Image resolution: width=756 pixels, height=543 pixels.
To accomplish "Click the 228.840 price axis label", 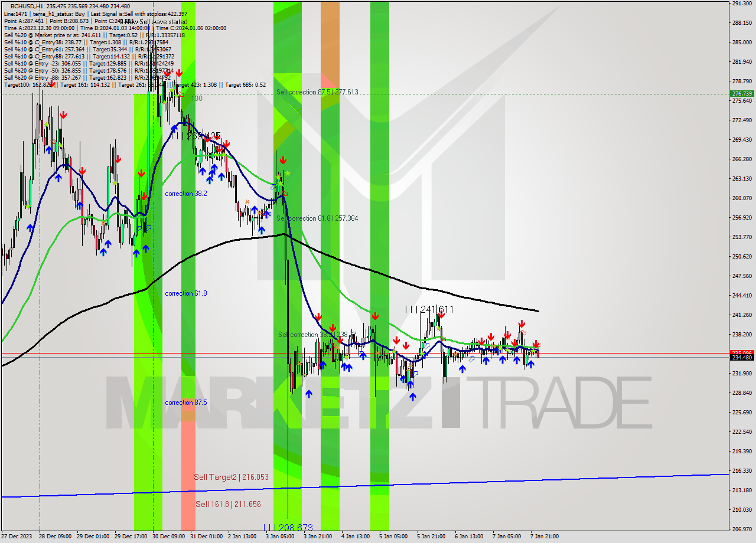I will point(742,392).
